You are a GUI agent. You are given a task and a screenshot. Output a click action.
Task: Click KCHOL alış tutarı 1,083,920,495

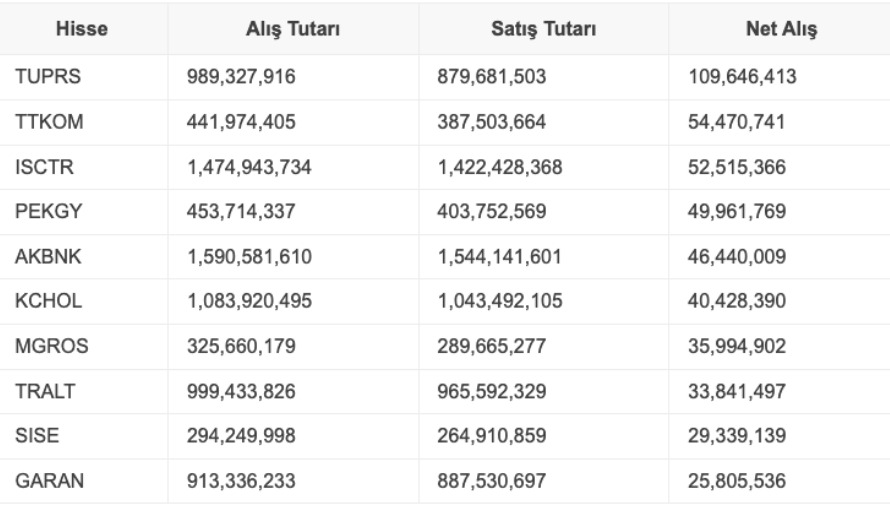click(x=248, y=301)
